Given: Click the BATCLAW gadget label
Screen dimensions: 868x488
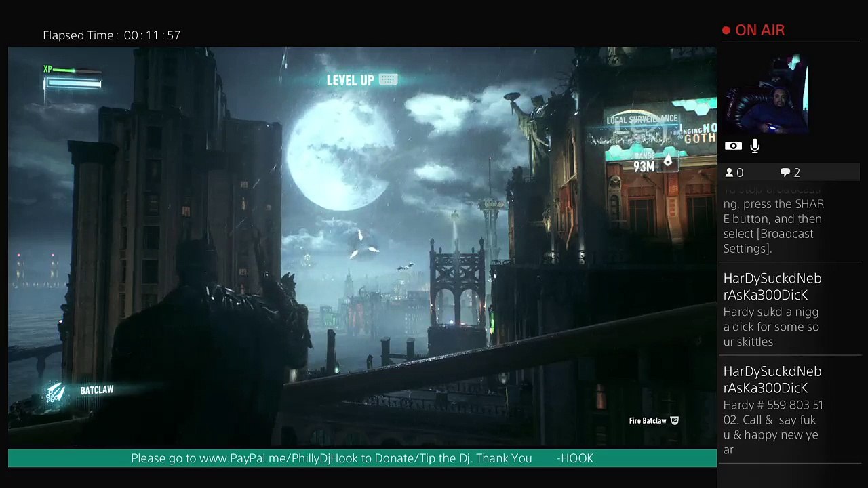Looking at the screenshot, I should [x=97, y=390].
